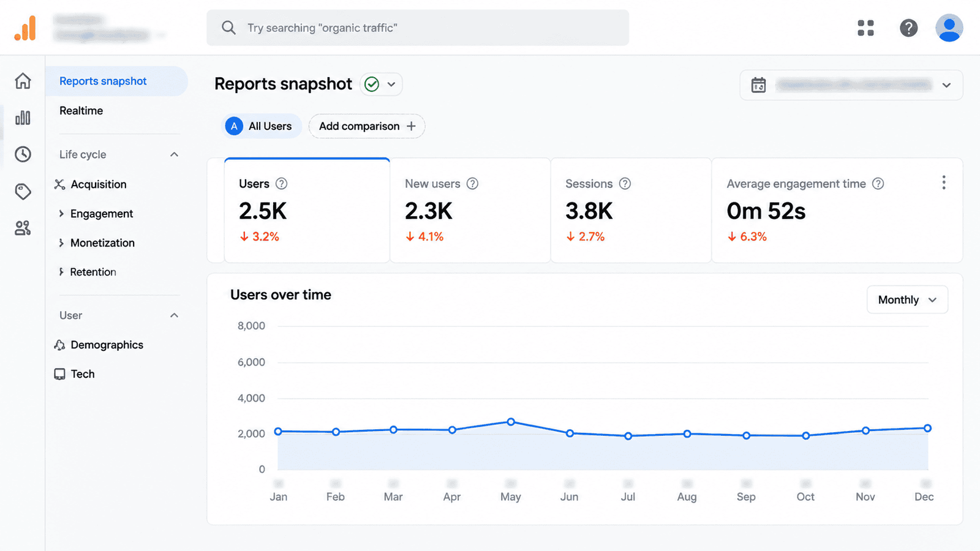
Task: Collapse the Life cycle section
Action: pos(174,154)
